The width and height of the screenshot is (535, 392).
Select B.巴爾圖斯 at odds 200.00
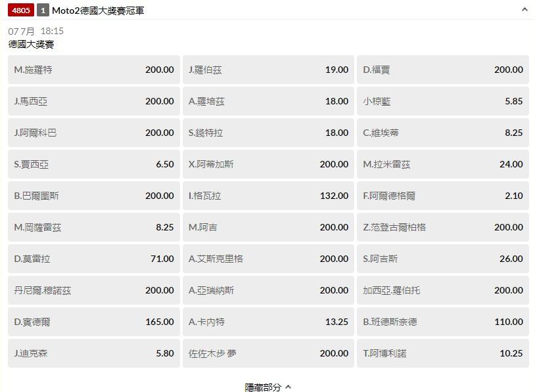pyautogui.click(x=94, y=196)
